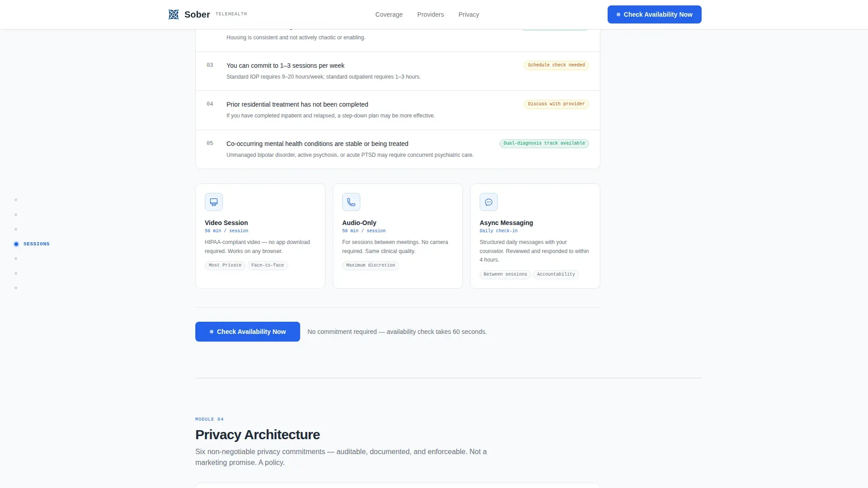The width and height of the screenshot is (868, 488).
Task: Click the MODULE 04 label
Action: pos(209,419)
